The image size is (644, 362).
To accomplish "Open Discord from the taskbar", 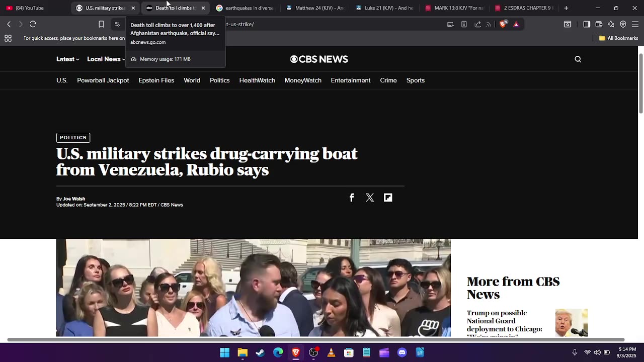I will click(x=402, y=352).
